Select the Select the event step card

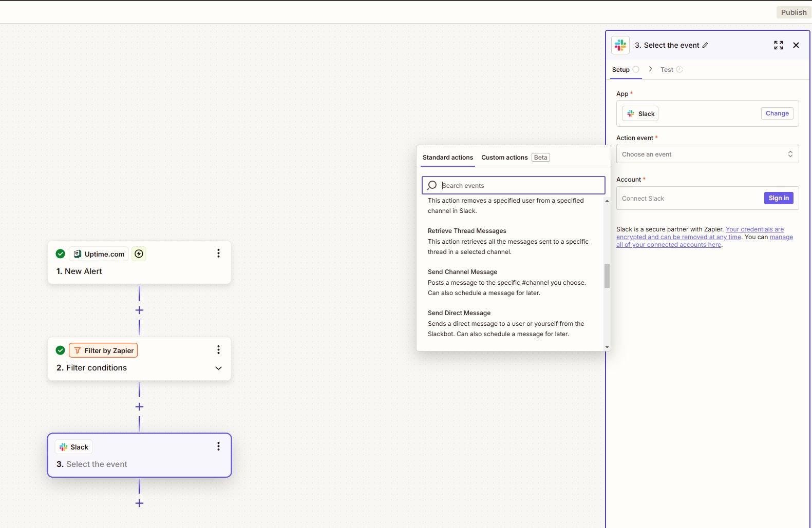[139, 455]
